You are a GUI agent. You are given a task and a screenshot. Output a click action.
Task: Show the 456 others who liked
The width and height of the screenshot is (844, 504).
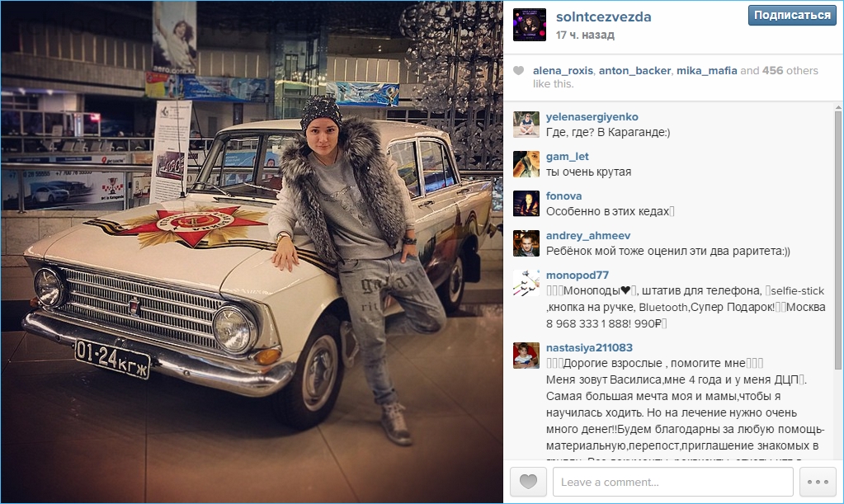coord(790,70)
